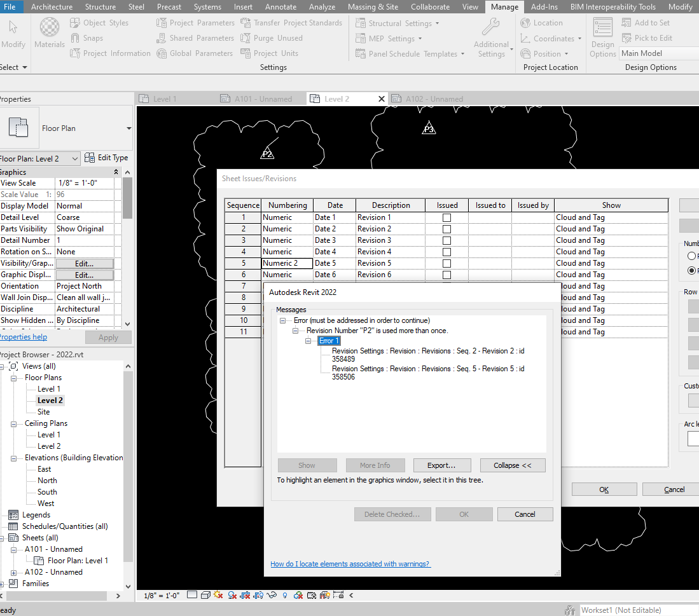Select the Per Project numbering radio button

coord(692,256)
